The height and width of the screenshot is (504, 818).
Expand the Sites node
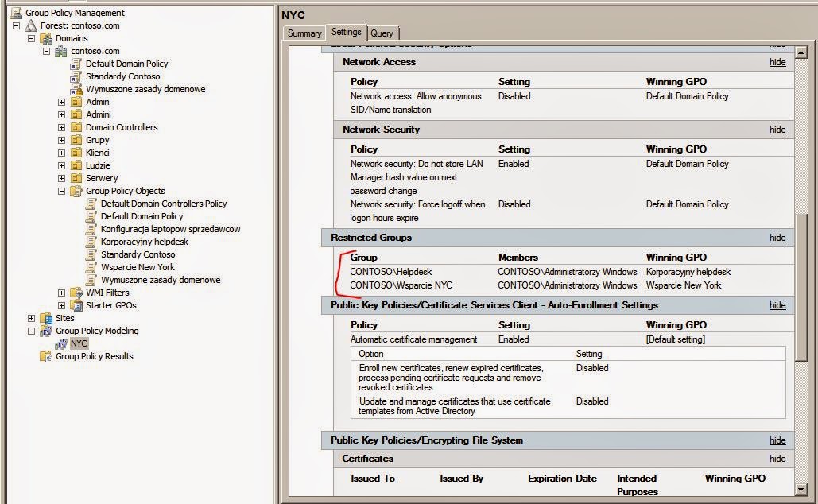pyautogui.click(x=31, y=318)
